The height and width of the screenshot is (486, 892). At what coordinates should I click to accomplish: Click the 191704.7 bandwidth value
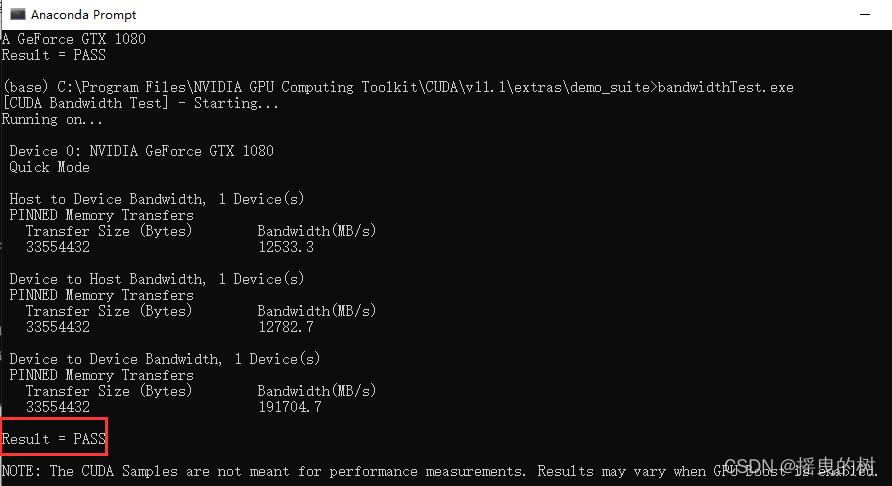[290, 407]
